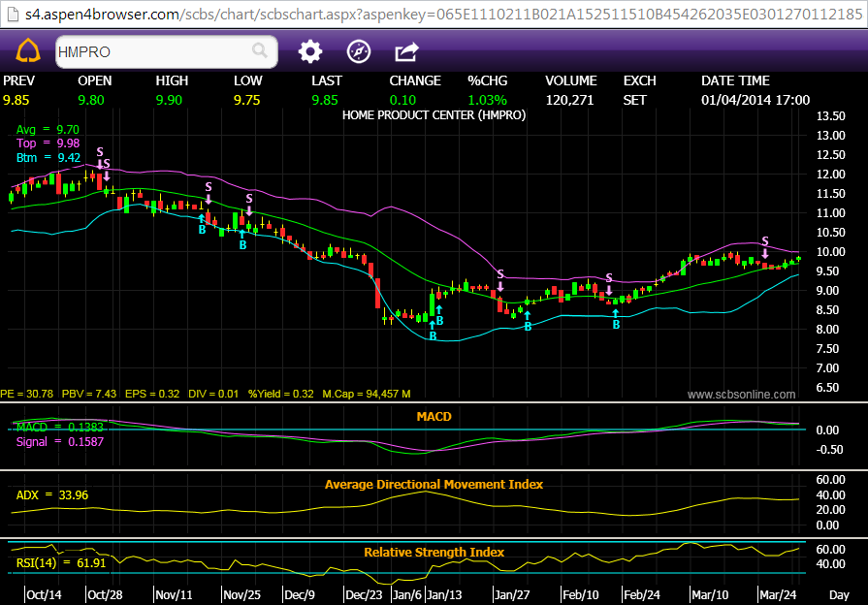Click the S sell marker near Mar/24
868x605 pixels.
764,242
